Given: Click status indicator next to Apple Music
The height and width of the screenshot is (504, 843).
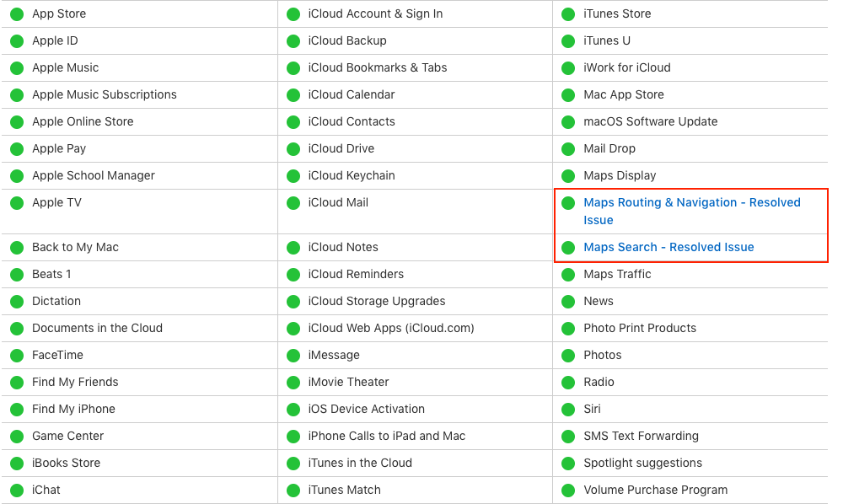Looking at the screenshot, I should click(x=17, y=68).
